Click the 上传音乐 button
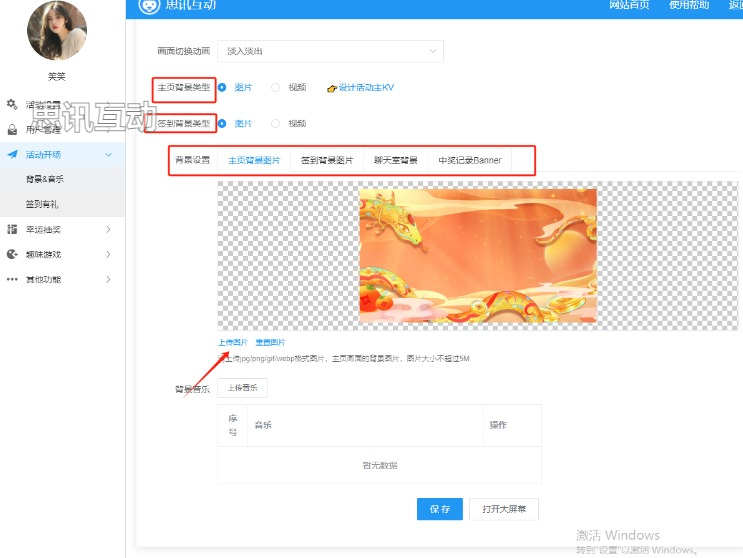Viewport: 743px width, 558px height. (242, 388)
